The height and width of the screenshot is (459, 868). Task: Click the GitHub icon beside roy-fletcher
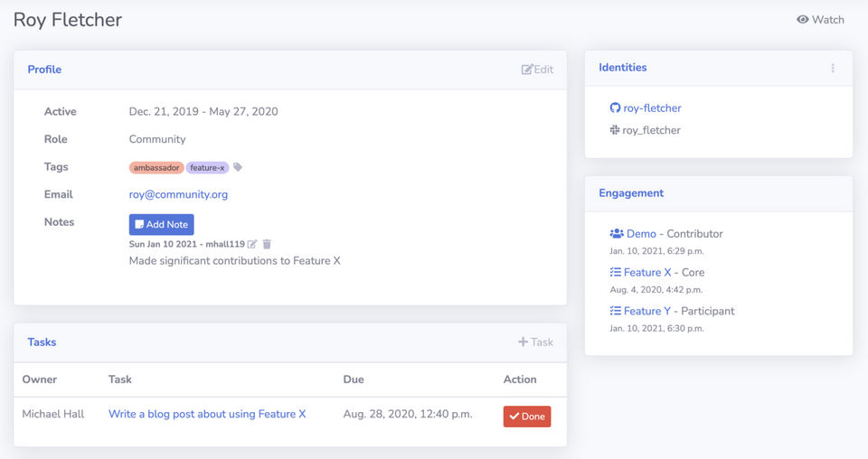pyautogui.click(x=616, y=108)
